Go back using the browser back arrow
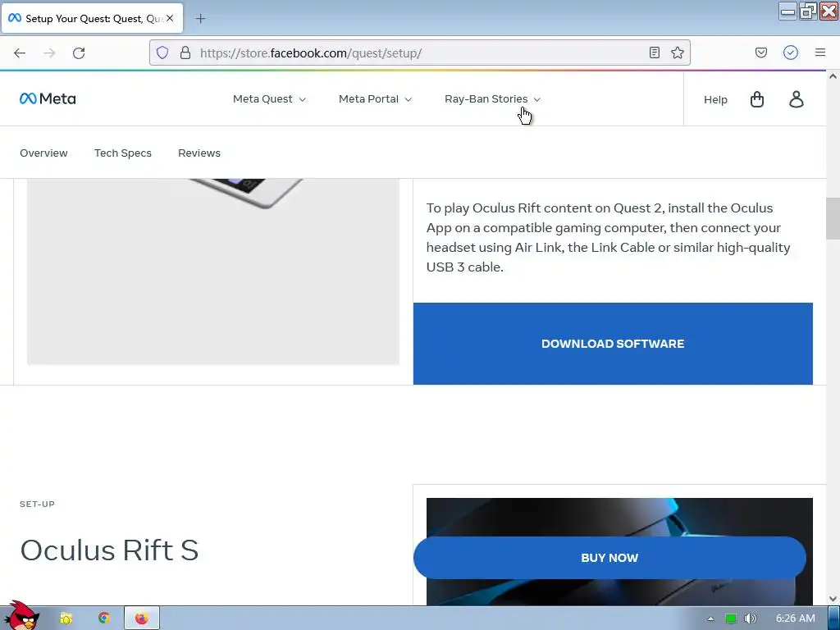Image resolution: width=840 pixels, height=630 pixels. pyautogui.click(x=20, y=53)
